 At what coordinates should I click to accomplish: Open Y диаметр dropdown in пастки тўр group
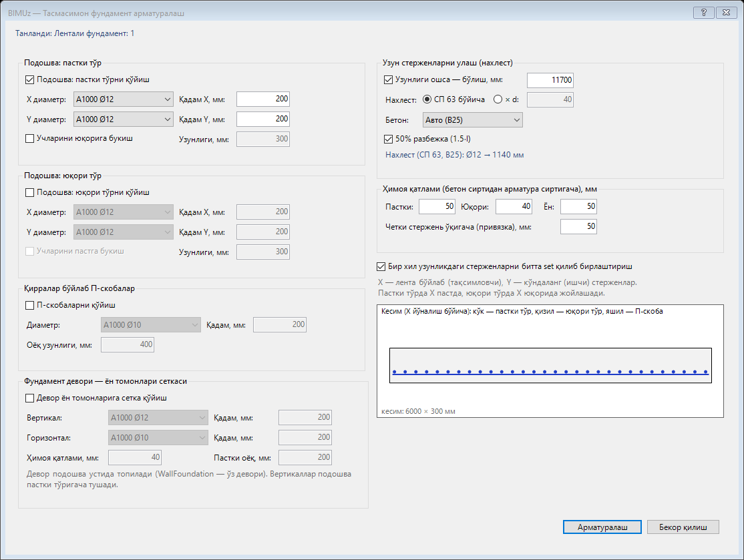coord(124,119)
